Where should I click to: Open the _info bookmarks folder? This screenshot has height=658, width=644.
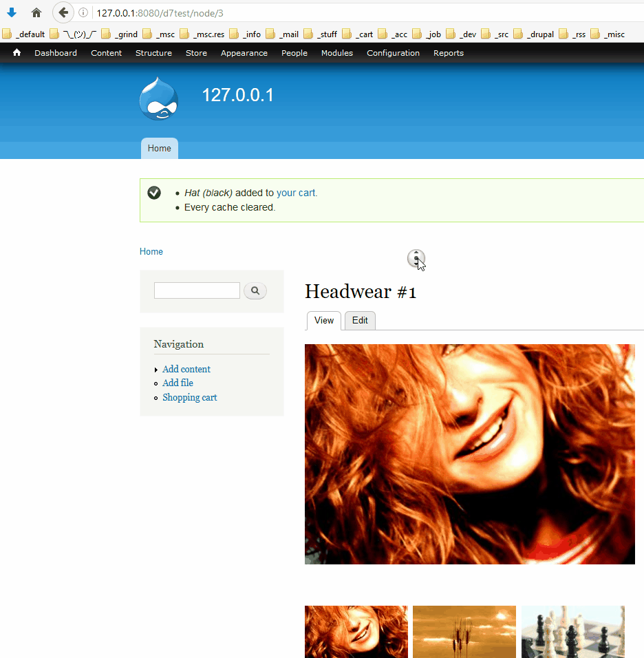click(x=245, y=34)
